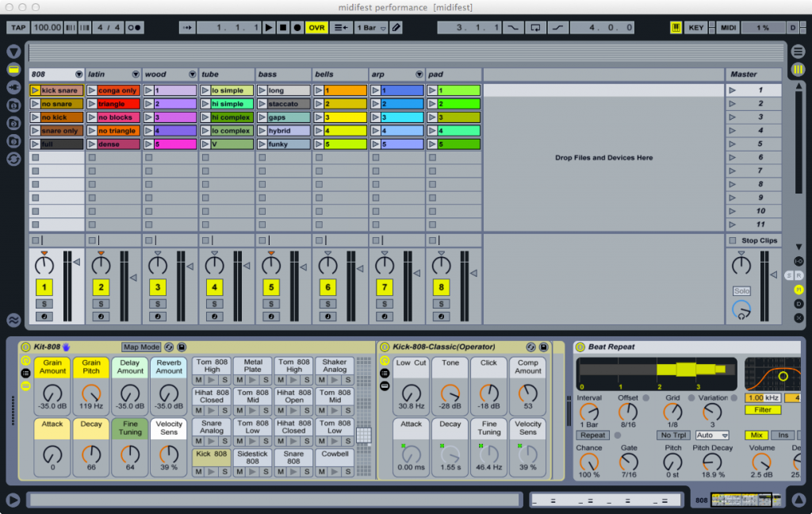
Task: Open the Live Devices browser icon
Action: pos(14,69)
